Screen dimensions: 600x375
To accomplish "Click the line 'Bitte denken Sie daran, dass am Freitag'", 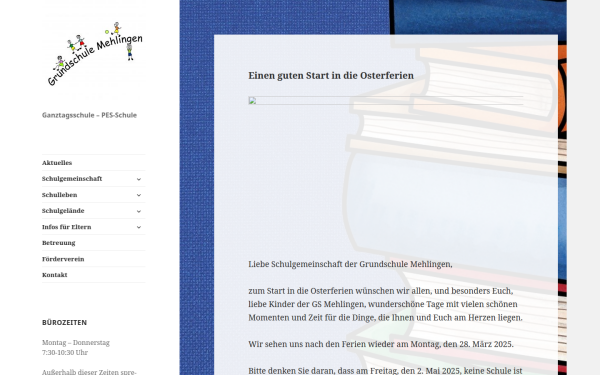I will click(385, 370).
